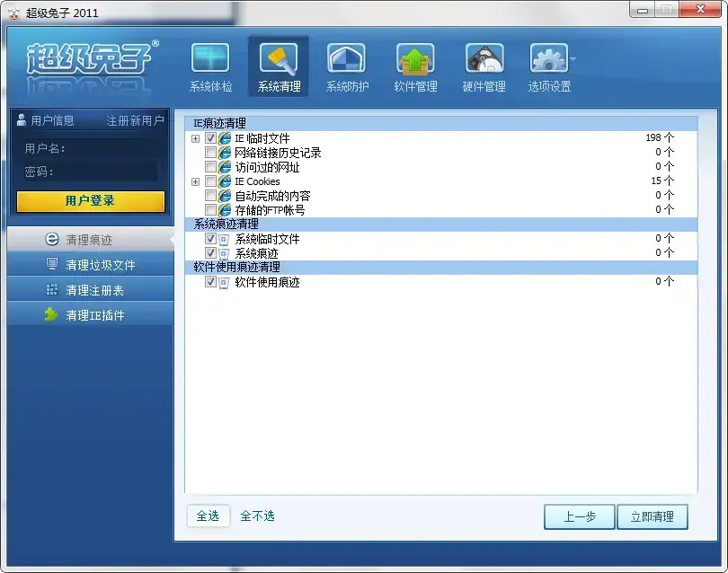Click the yellow 用户登录 button
This screenshot has width=728, height=573.
(x=91, y=201)
